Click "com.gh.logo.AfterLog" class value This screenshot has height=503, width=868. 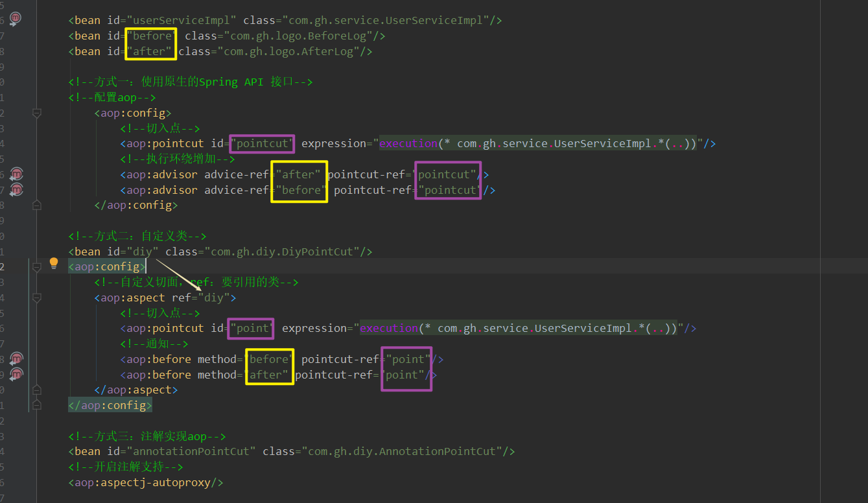pos(288,51)
